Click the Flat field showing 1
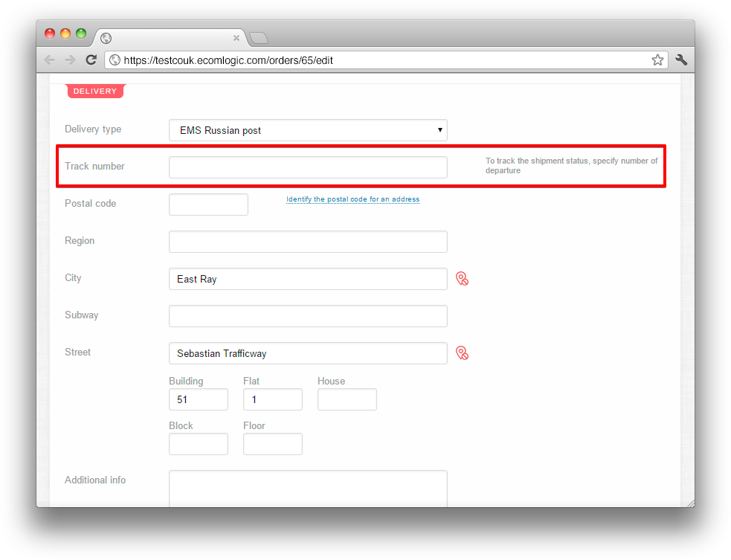Screen dimensions: 731x560 pyautogui.click(x=273, y=399)
